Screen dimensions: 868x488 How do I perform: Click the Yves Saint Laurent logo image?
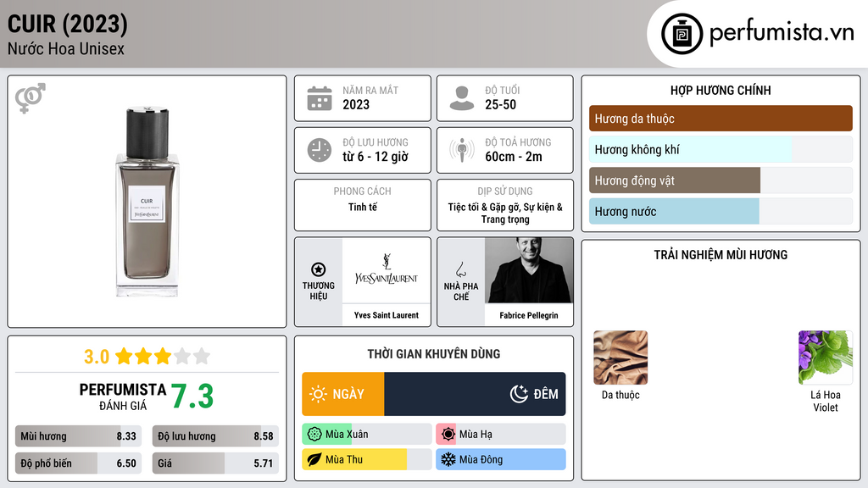point(387,270)
